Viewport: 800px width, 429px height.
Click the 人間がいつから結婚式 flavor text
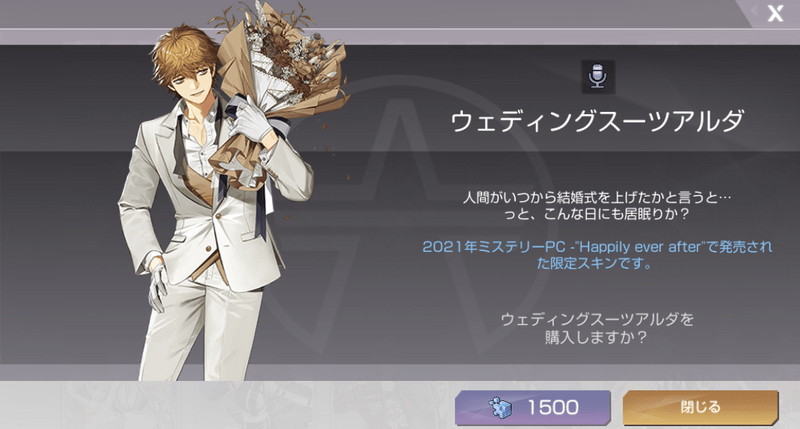597,205
